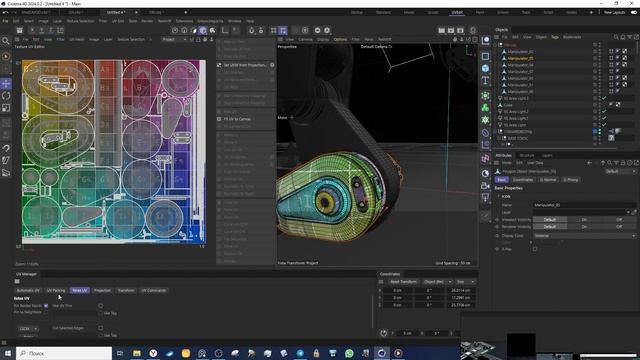640x360 pixels.
Task: Open the Layers tab beside Attributes
Action: (547, 156)
